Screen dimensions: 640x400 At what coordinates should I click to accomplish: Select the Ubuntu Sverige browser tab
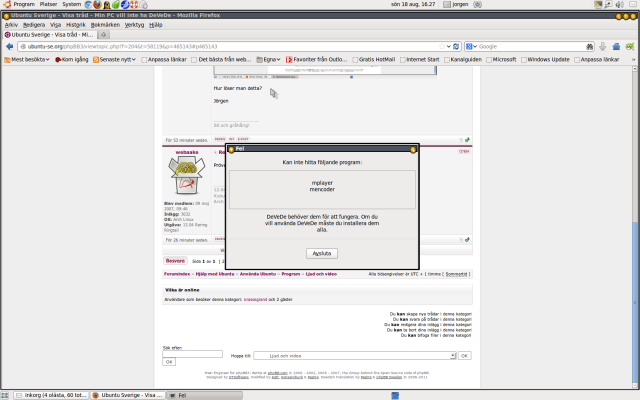[x=49, y=35]
